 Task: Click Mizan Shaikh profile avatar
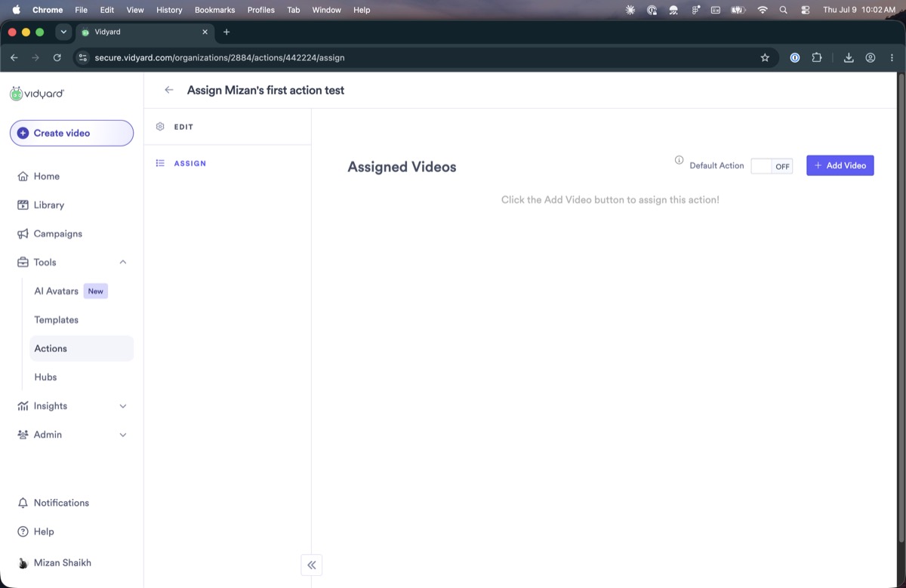[x=23, y=563]
